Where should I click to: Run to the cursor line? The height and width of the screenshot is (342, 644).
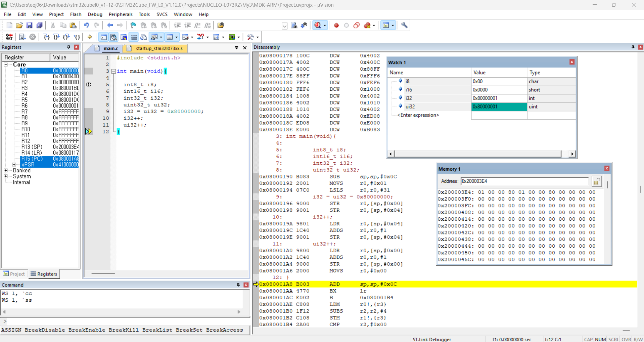tap(77, 37)
